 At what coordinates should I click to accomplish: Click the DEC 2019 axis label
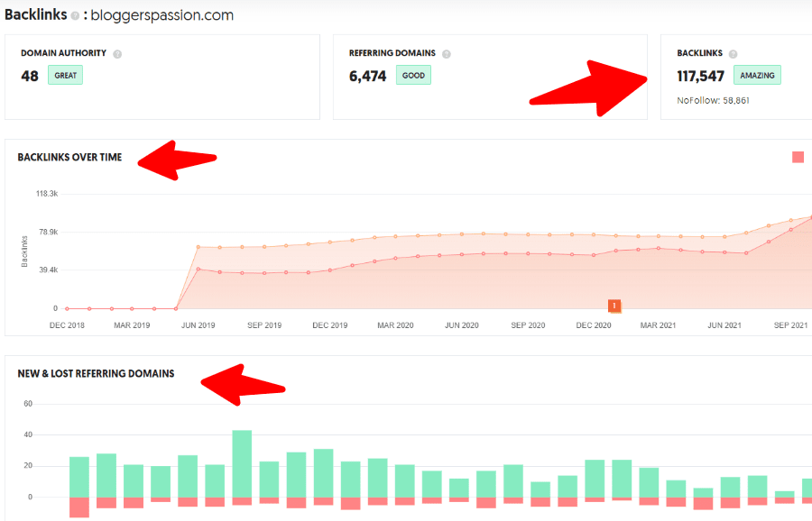point(330,325)
